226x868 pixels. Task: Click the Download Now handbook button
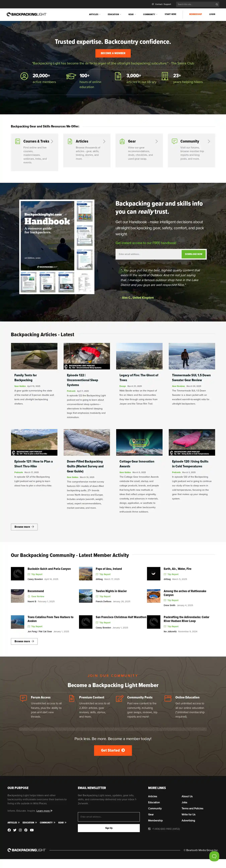193,254
